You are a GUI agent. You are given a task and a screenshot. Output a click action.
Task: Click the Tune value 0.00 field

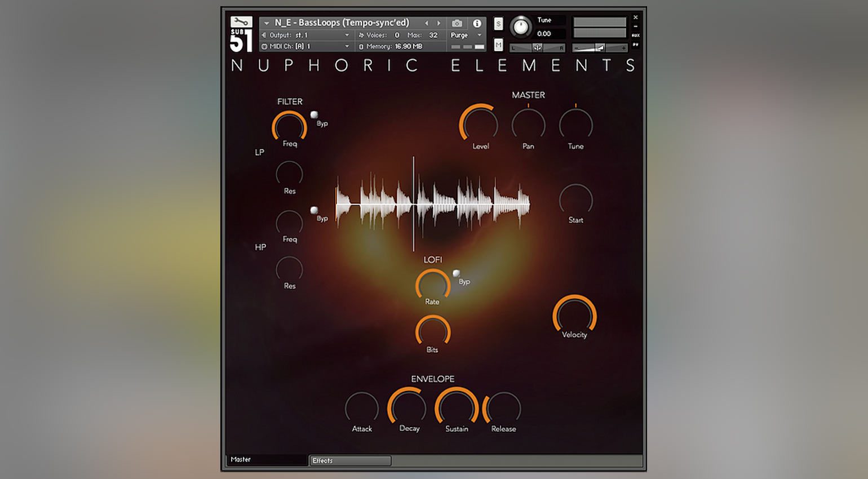(x=550, y=34)
